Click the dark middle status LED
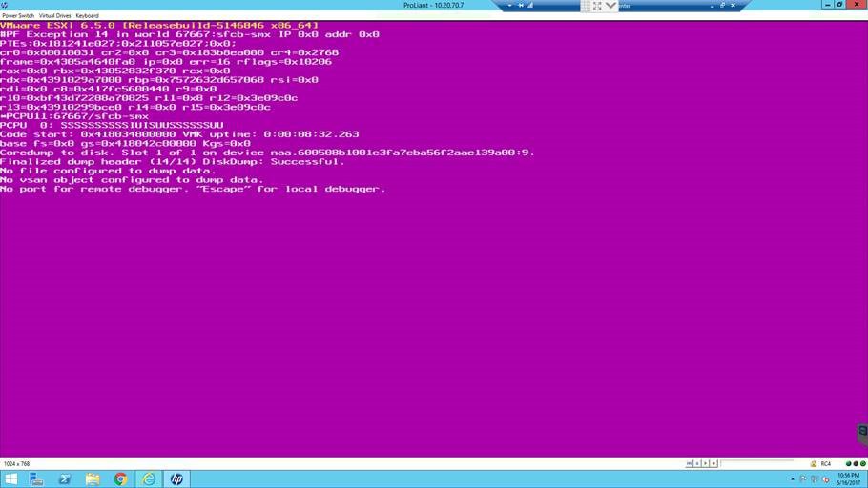 pos(856,463)
